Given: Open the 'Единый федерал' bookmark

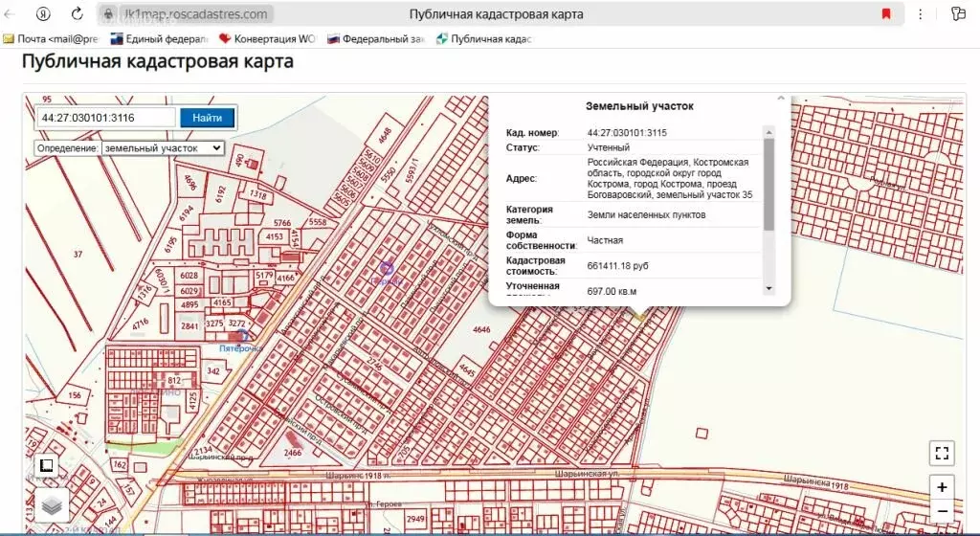Looking at the screenshot, I should click(160, 39).
